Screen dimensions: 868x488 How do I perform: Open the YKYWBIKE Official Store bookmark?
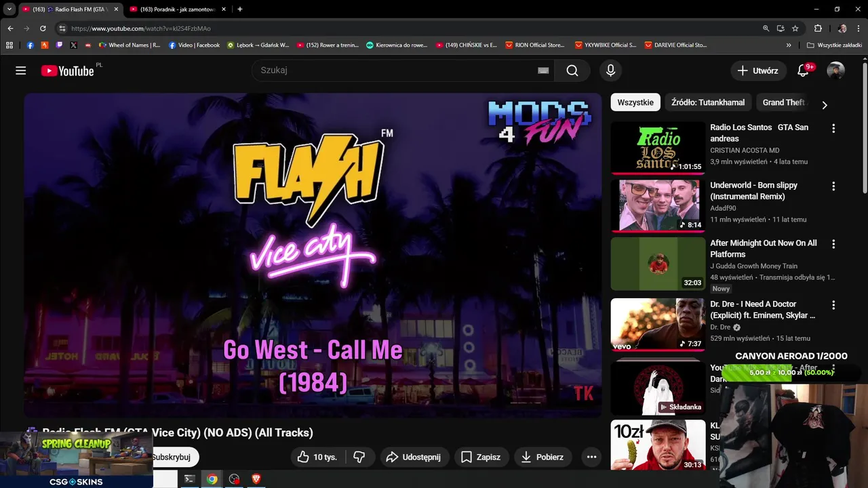606,45
